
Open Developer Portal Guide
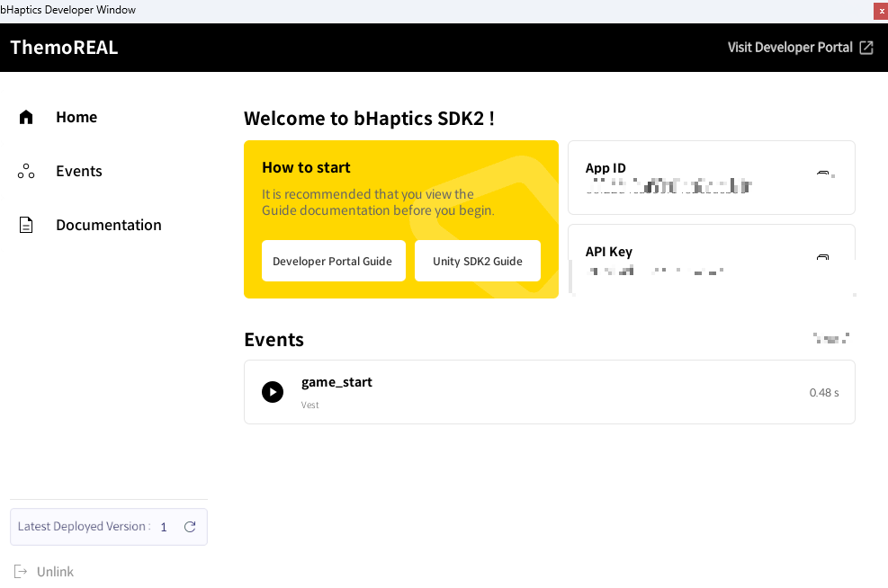click(334, 261)
